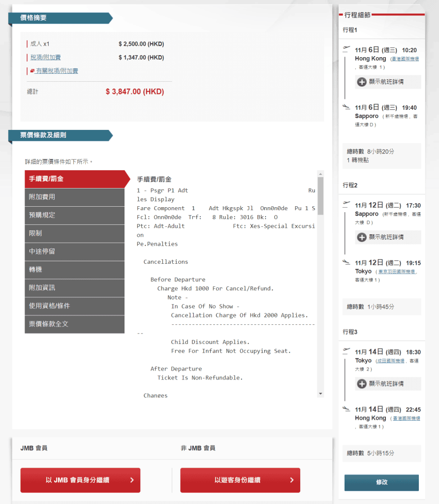The width and height of the screenshot is (439, 504).
Task: Click the fare rules scrollbar up arrow
Action: click(x=321, y=174)
